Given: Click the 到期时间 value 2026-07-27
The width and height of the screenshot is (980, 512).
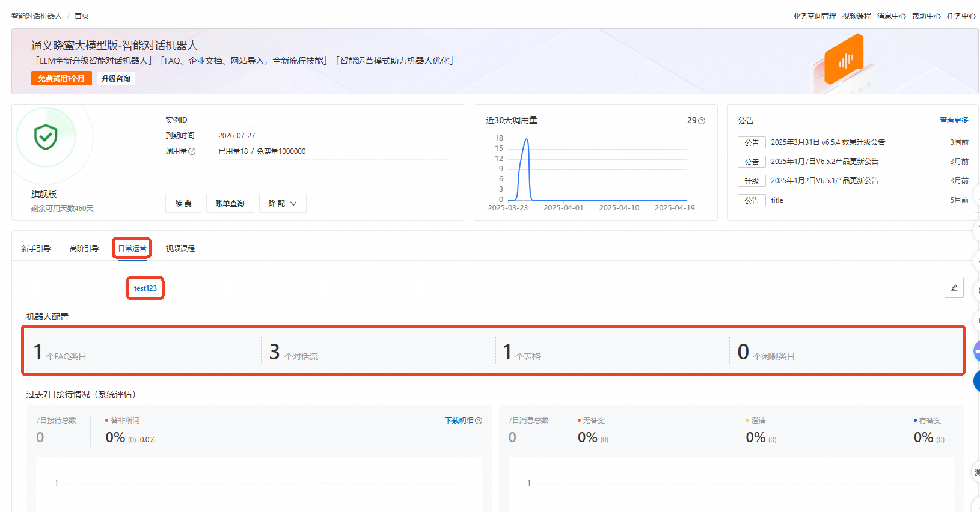Looking at the screenshot, I should 237,136.
